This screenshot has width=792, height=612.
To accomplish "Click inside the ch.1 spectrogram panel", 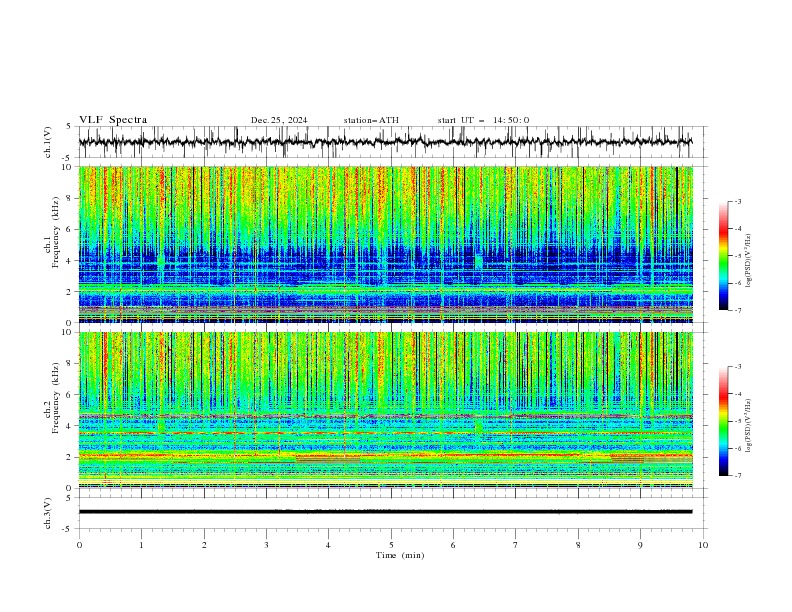I will pos(385,244).
